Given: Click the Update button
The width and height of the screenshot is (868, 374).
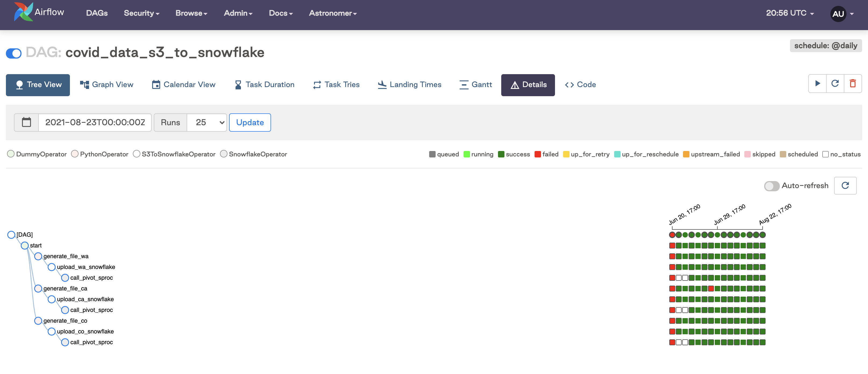Looking at the screenshot, I should point(250,122).
